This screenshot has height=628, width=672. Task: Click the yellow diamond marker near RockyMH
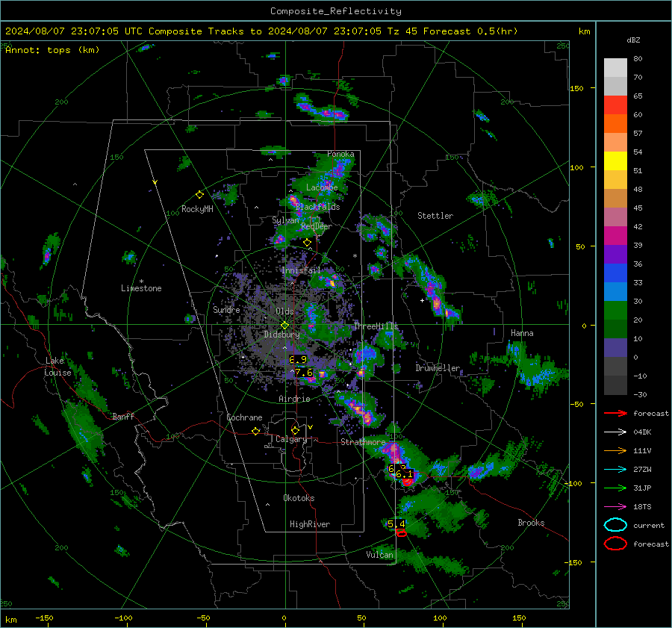(199, 195)
